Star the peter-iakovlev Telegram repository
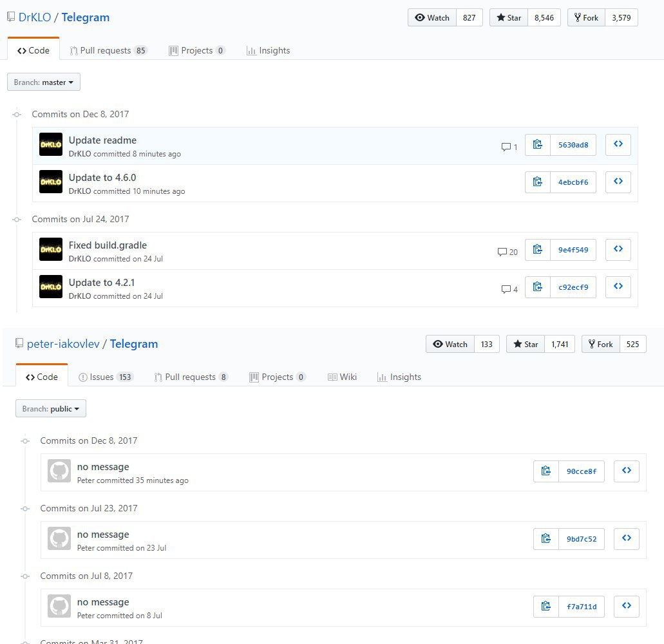This screenshot has height=644, width=664. 526,345
